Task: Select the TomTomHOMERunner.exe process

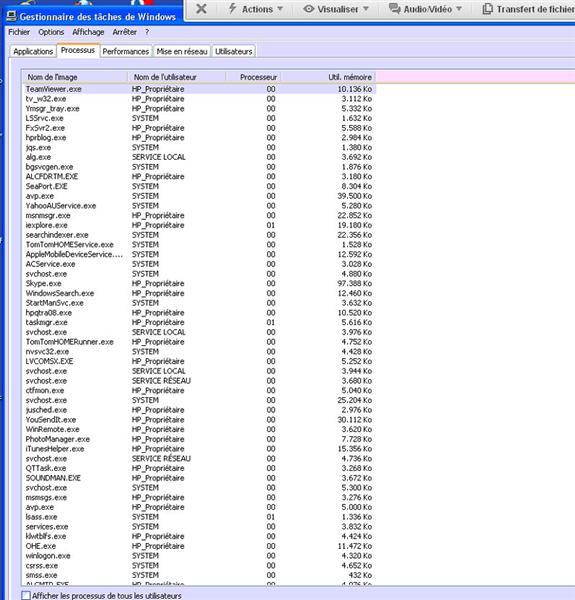Action: coord(199,342)
